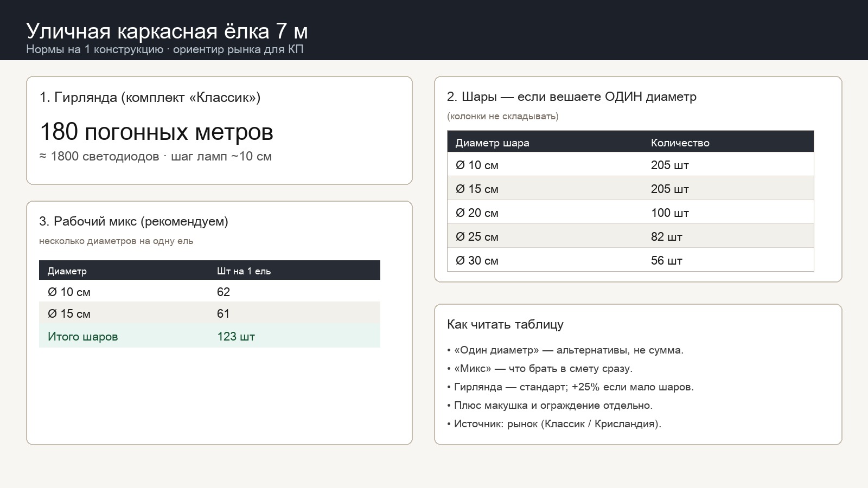Click the line «≈ 1800 светодиодов»

tap(99, 156)
